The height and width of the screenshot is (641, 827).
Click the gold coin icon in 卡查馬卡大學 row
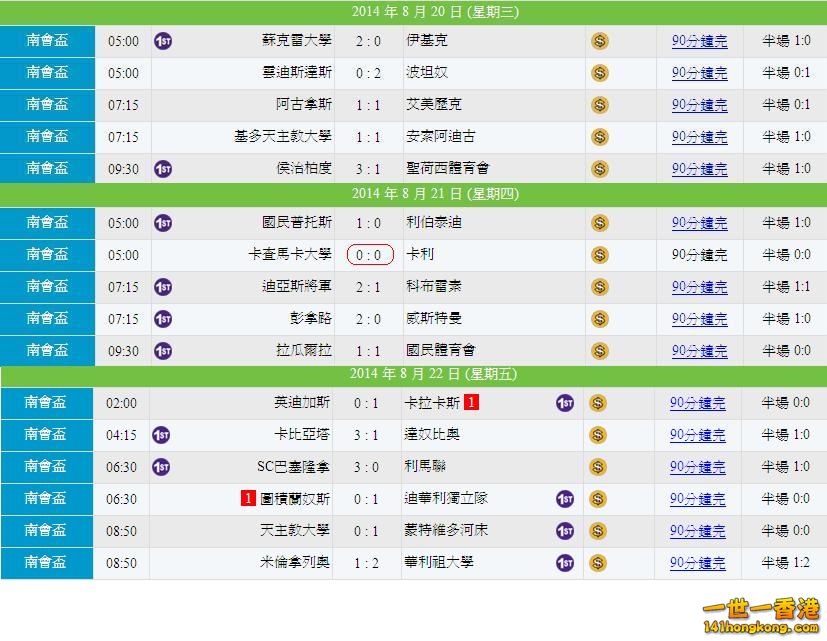click(x=600, y=255)
